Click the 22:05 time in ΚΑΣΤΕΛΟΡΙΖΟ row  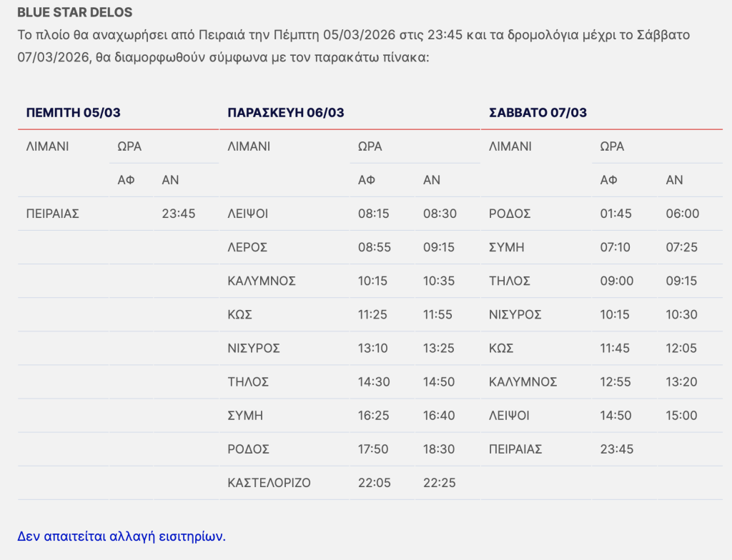tap(374, 483)
